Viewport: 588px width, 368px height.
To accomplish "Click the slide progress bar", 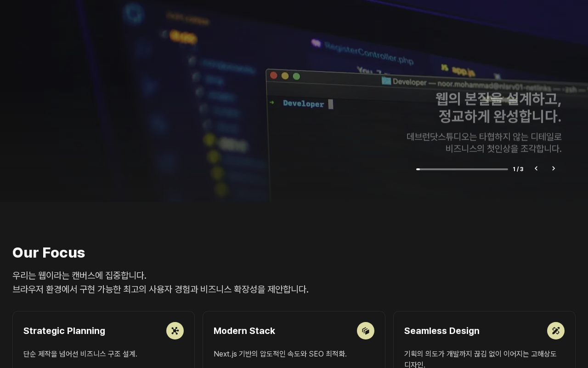I will pos(462,169).
